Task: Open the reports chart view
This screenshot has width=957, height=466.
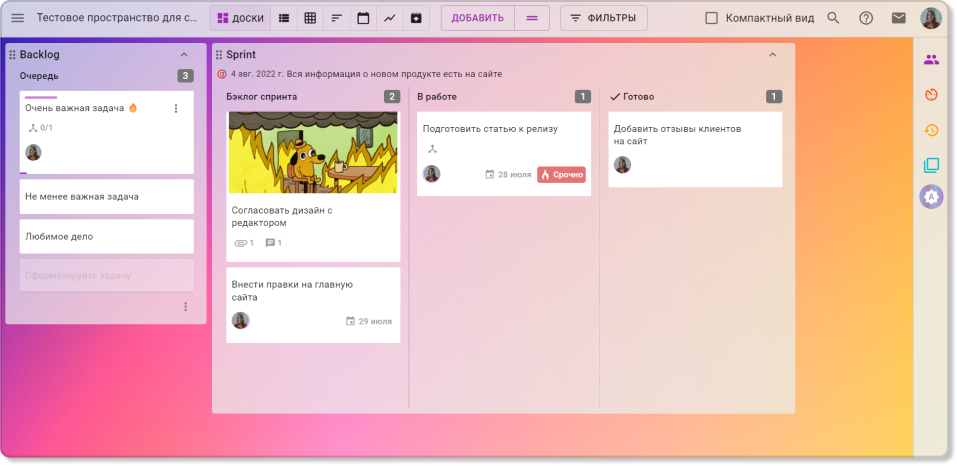Action: click(x=389, y=18)
